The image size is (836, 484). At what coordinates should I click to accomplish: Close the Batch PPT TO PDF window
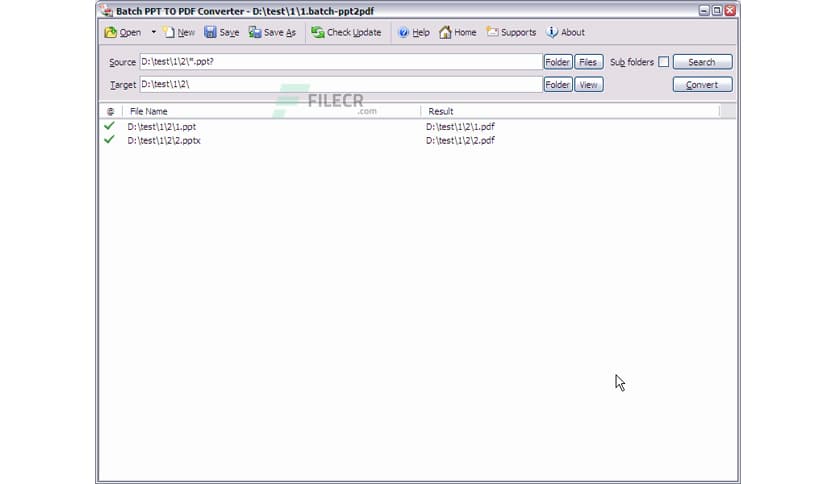pyautogui.click(x=730, y=11)
